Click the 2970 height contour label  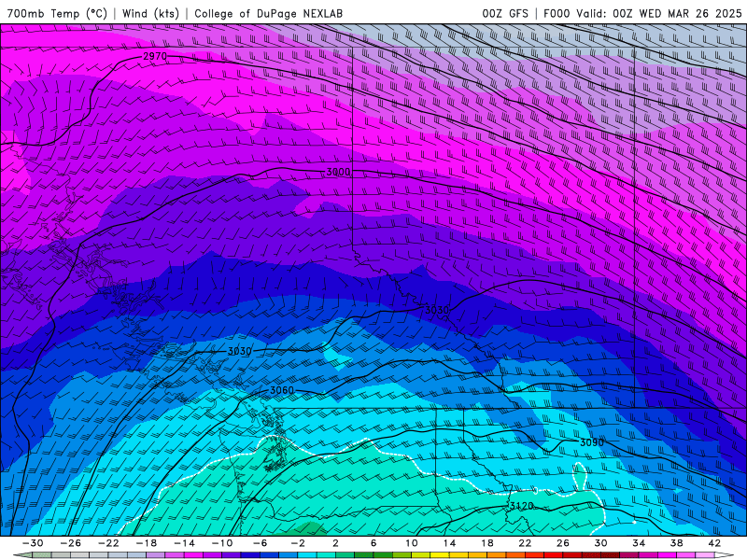155,56
